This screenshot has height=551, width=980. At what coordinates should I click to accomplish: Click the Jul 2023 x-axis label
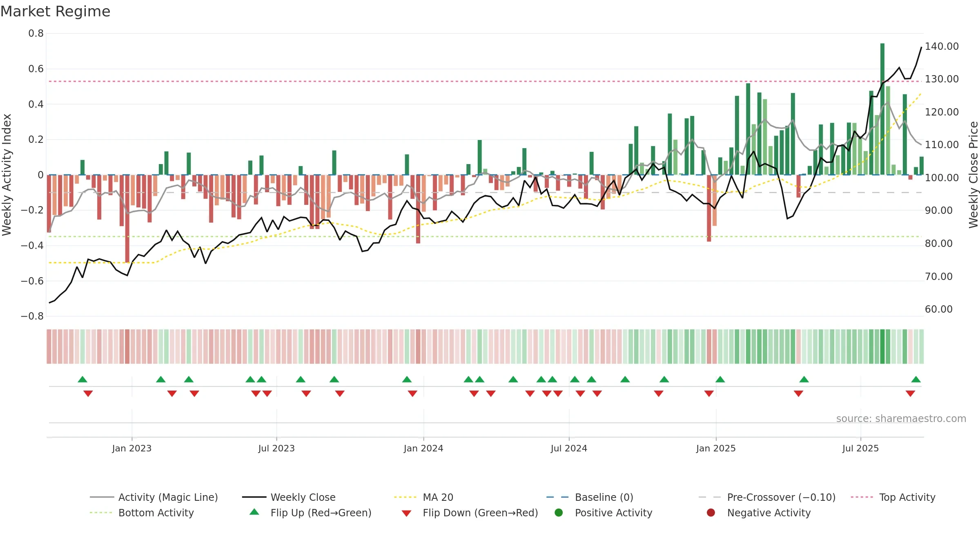(x=276, y=449)
